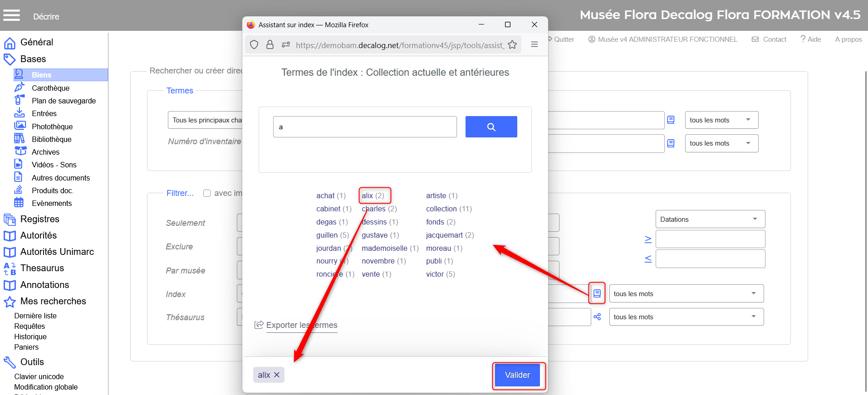The width and height of the screenshot is (868, 395).
Task: Click the A propos link
Action: pos(848,39)
